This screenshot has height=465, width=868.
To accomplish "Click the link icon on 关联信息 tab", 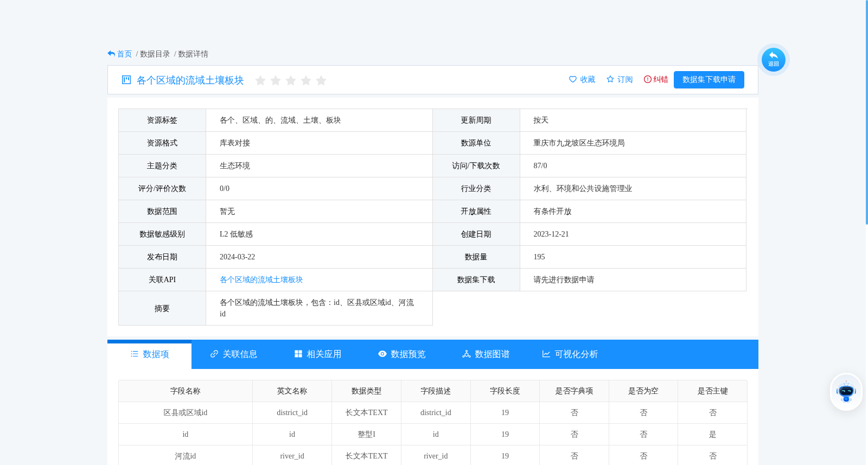I will coord(214,354).
